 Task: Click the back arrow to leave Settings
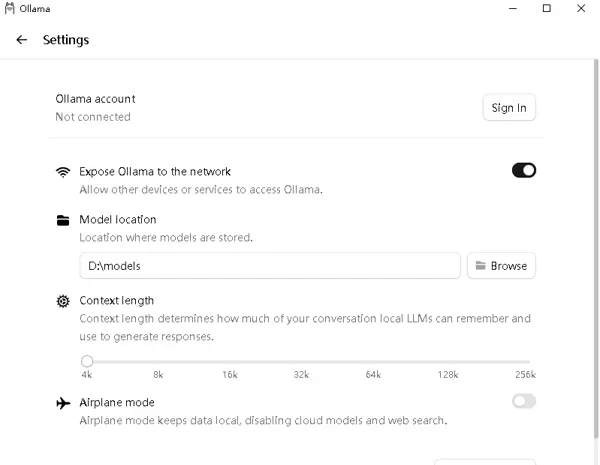pyautogui.click(x=22, y=40)
